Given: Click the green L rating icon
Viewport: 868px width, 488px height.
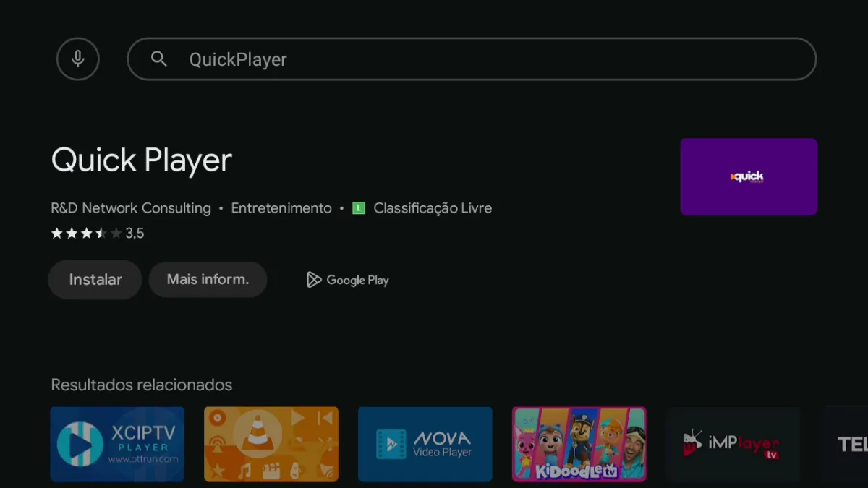Looking at the screenshot, I should click(x=359, y=208).
